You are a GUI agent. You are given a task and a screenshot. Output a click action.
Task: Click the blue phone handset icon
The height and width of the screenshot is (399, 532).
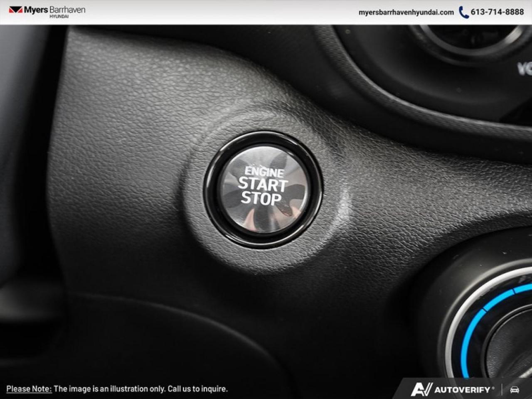point(464,12)
